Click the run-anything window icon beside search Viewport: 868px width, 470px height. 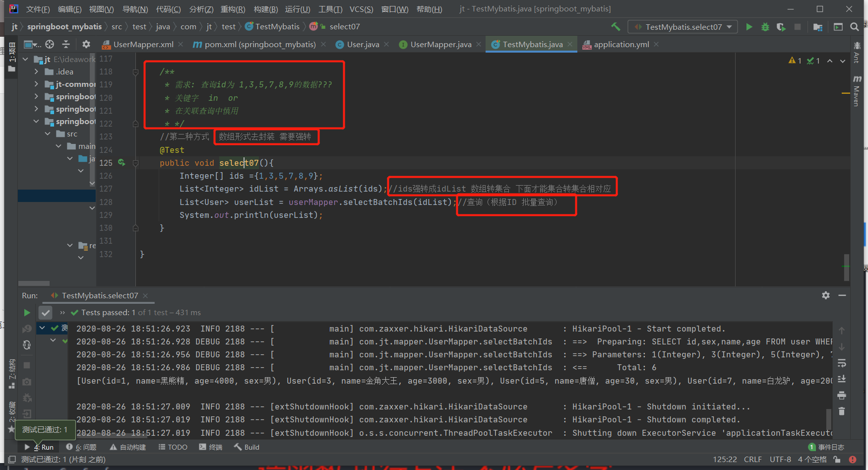[x=838, y=27]
